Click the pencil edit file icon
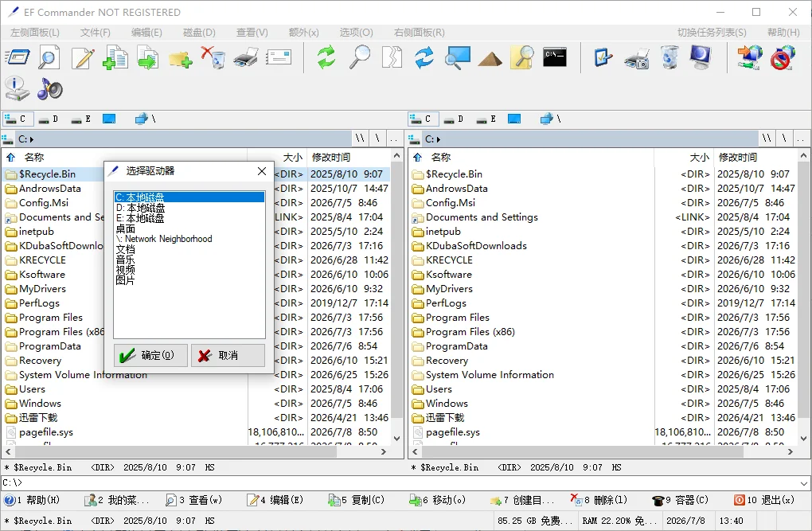 coord(83,57)
